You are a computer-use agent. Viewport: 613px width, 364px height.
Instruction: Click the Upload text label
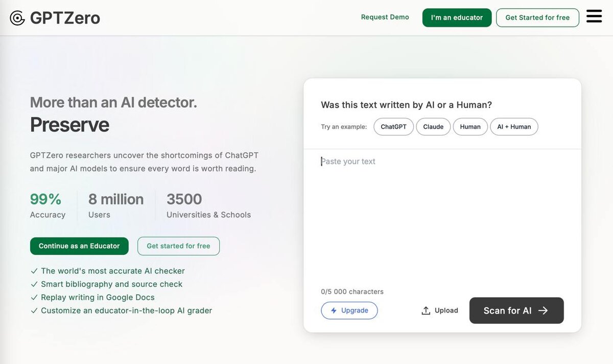click(446, 310)
